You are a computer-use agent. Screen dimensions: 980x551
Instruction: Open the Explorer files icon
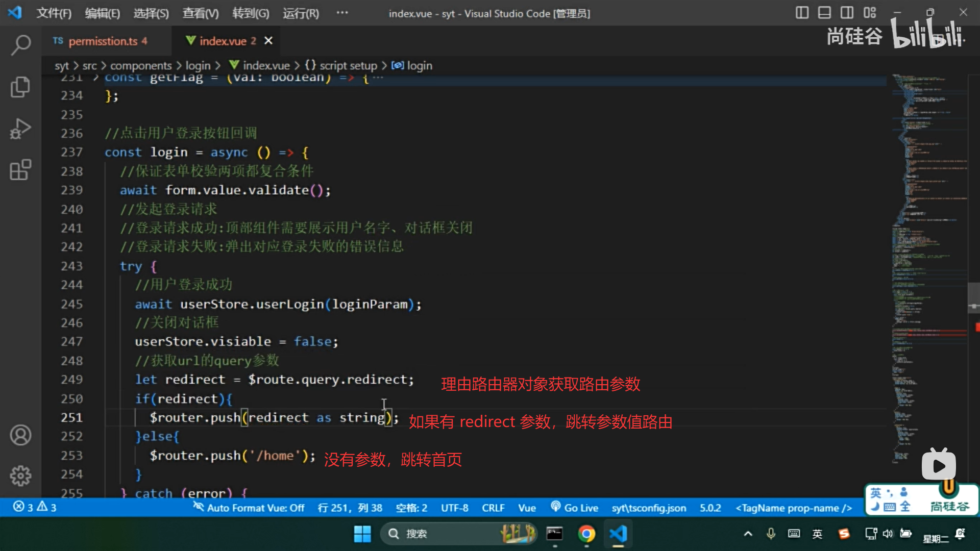(x=20, y=87)
